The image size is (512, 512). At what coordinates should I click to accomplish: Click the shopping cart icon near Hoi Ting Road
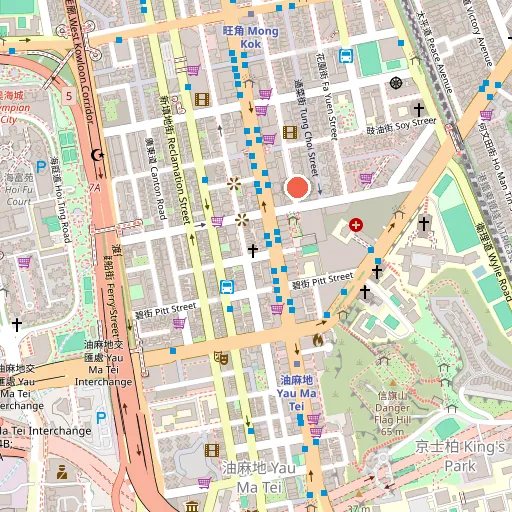click(24, 262)
